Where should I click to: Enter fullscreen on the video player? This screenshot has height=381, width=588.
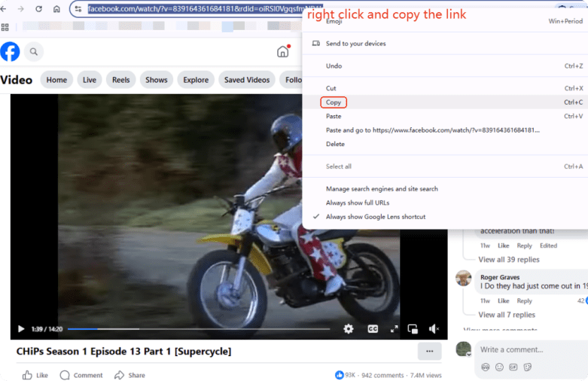393,329
